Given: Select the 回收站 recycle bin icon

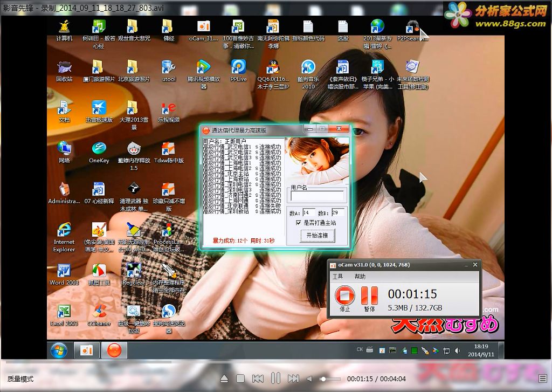Looking at the screenshot, I should click(x=64, y=71).
